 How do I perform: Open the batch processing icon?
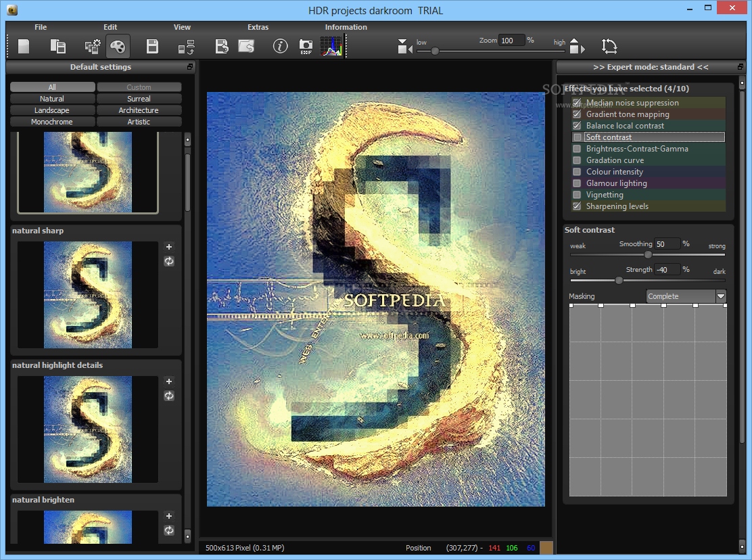coord(186,47)
